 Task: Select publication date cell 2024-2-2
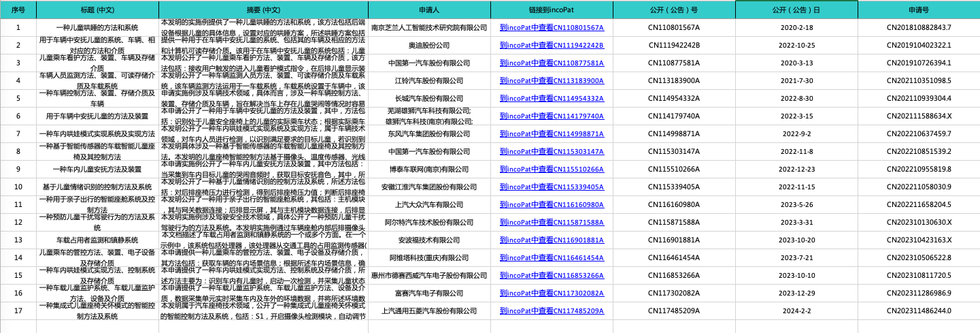click(796, 311)
